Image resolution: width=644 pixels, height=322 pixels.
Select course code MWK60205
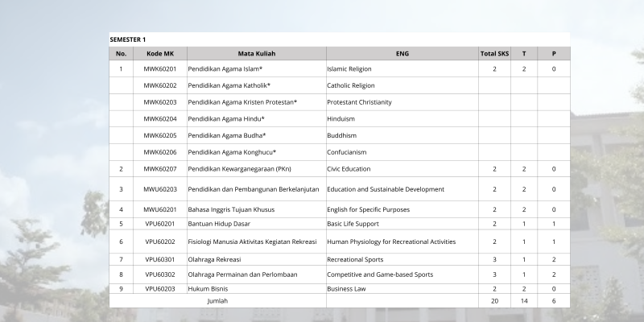[x=160, y=135]
